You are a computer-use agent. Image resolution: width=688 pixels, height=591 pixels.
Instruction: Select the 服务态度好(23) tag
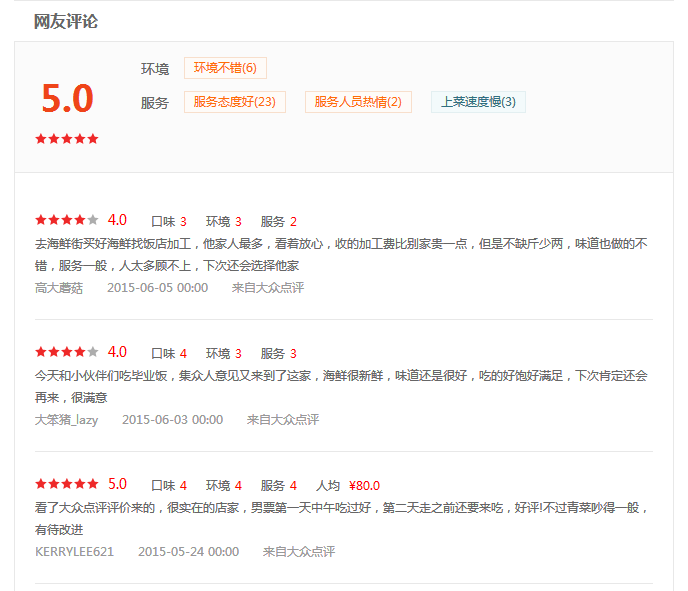pyautogui.click(x=235, y=102)
